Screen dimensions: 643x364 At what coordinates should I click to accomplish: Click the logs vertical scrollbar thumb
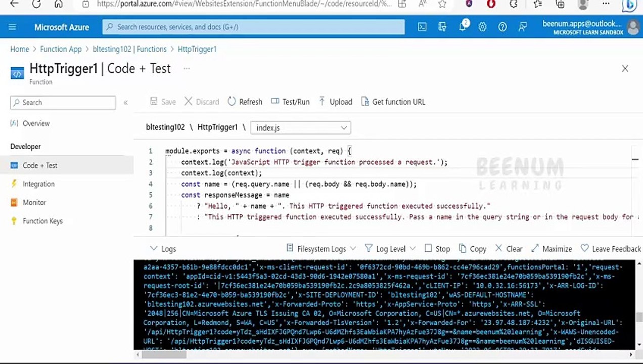(x=639, y=317)
